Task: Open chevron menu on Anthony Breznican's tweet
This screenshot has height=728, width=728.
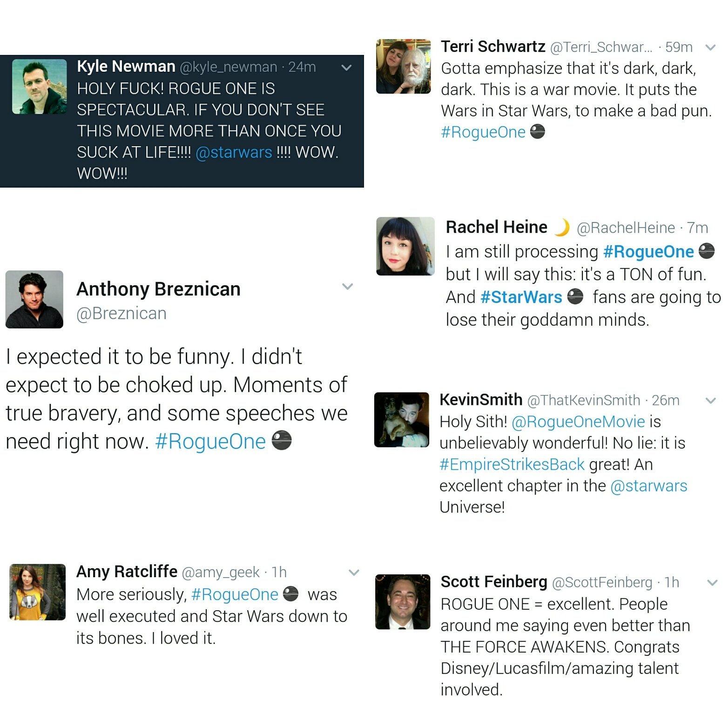Action: click(x=348, y=286)
